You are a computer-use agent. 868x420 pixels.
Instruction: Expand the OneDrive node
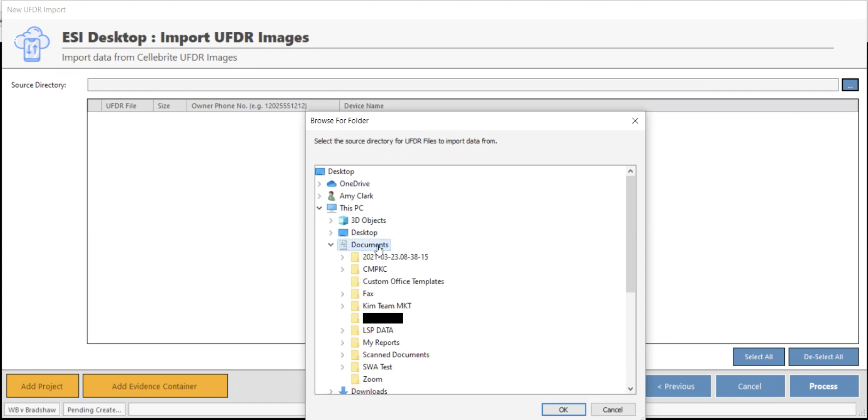click(x=319, y=184)
